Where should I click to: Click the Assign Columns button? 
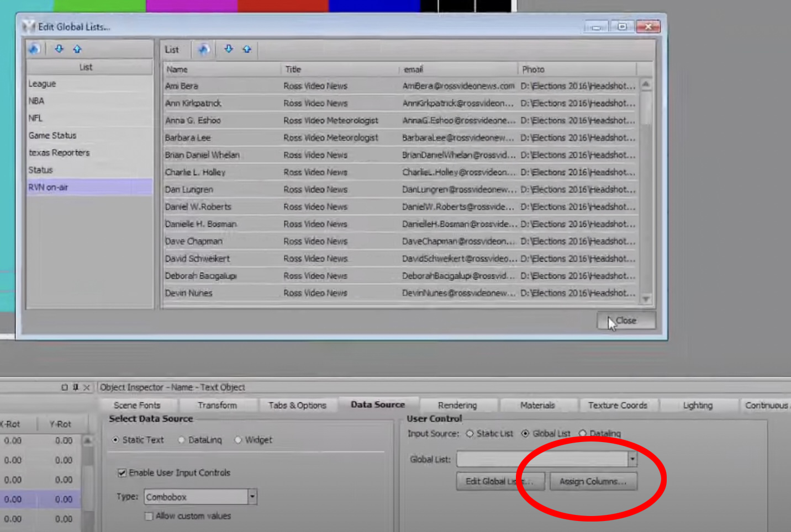coord(593,481)
